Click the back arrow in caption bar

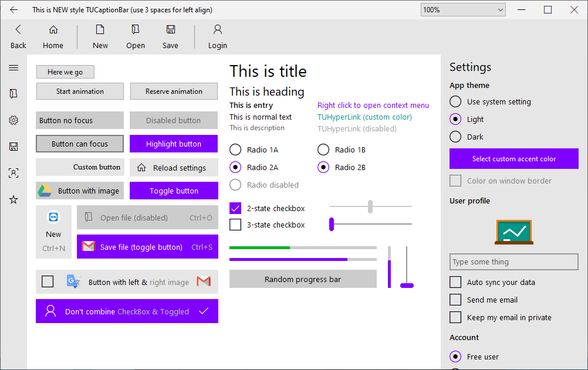pyautogui.click(x=14, y=10)
